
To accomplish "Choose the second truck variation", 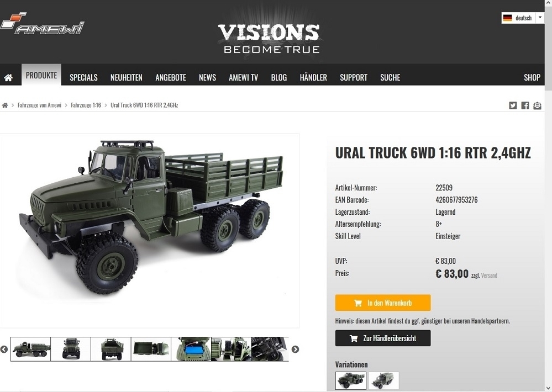I will pos(383,381).
